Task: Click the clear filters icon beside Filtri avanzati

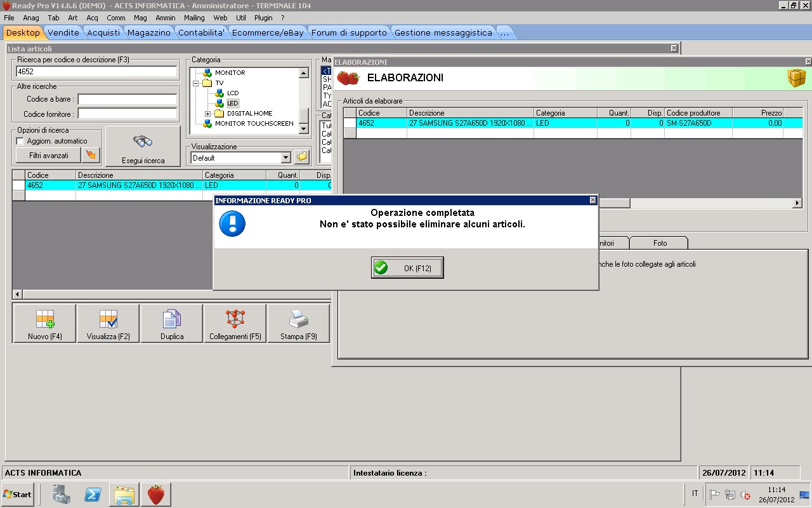Action: [x=91, y=155]
